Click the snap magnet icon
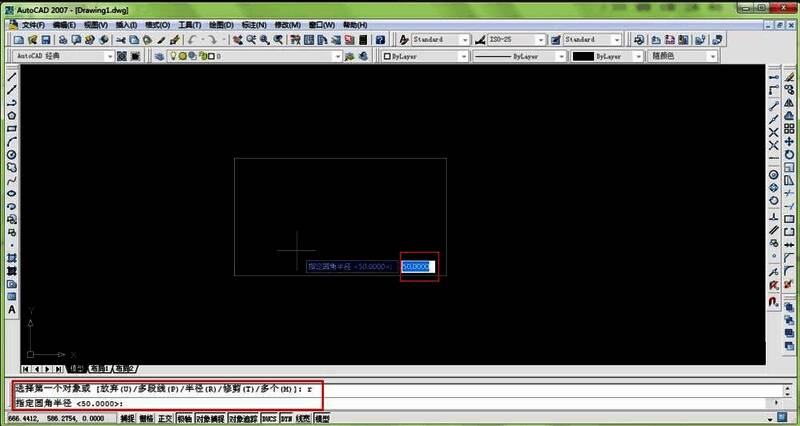800x426 pixels. (x=774, y=299)
